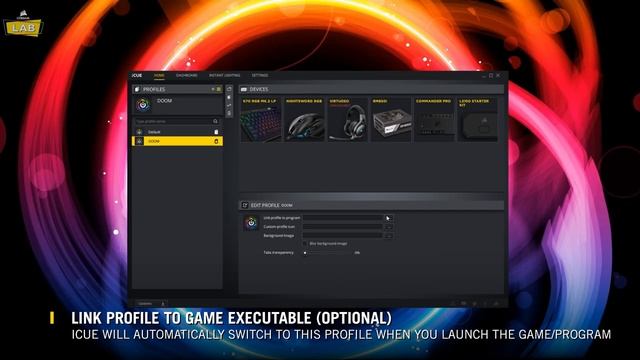Open the Virtuoso headset device
Viewport: 640px width, 360px height.
click(347, 120)
